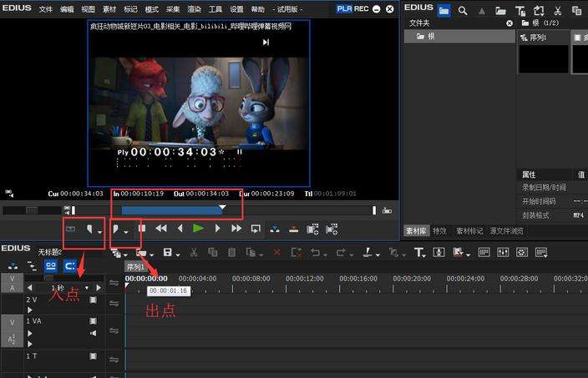Screen dimensions: 588x378
Task: Click the stop button in player
Action: pyautogui.click(x=142, y=228)
